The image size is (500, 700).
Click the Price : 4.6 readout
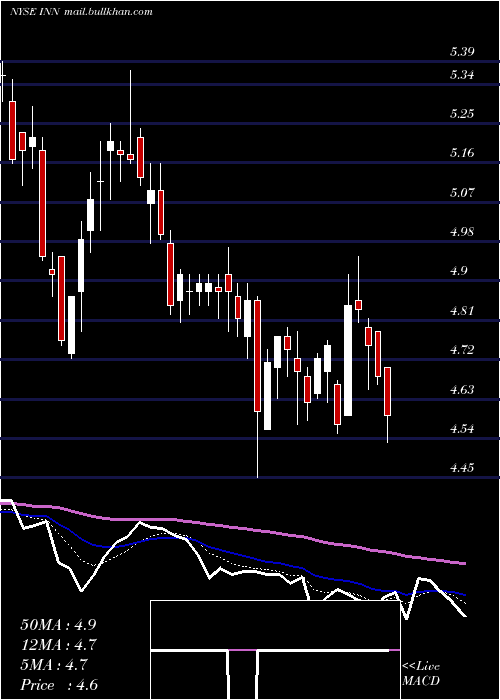[58, 685]
